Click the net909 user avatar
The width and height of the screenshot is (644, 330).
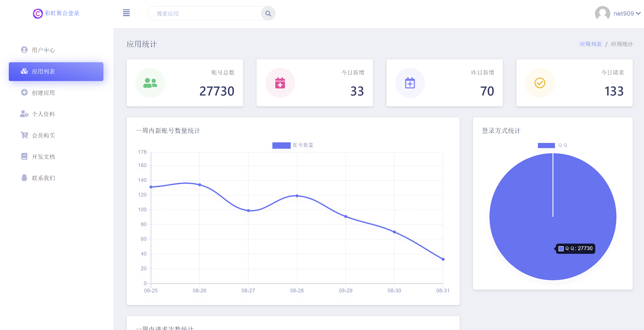coord(602,13)
